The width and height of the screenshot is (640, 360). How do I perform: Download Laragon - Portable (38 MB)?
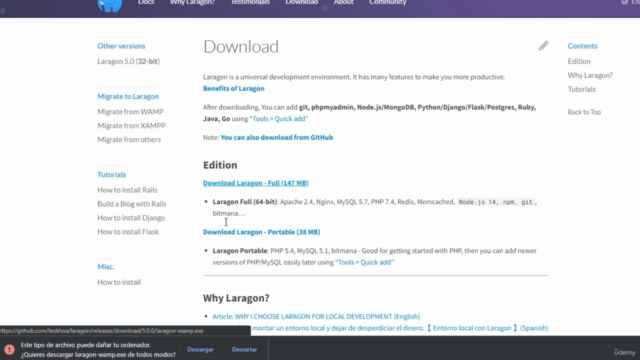[x=262, y=232]
